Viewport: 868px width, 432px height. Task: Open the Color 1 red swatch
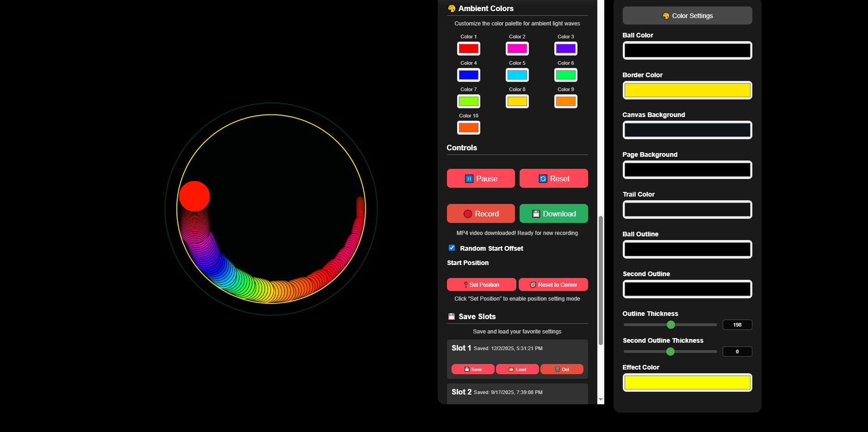click(469, 49)
